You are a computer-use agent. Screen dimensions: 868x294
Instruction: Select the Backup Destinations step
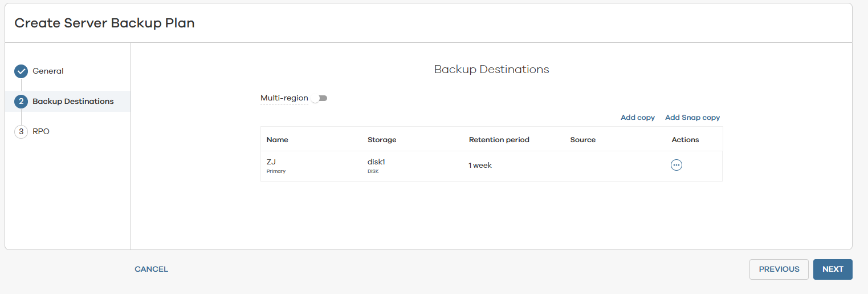73,102
